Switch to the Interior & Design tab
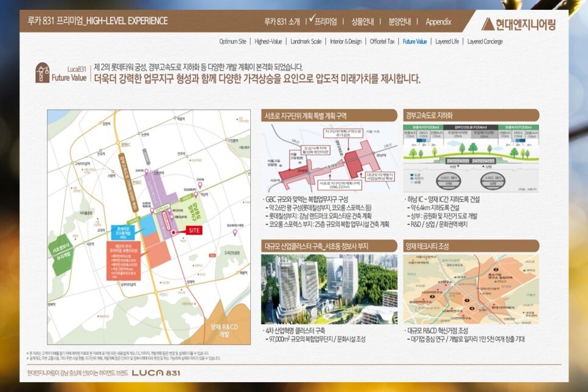The height and width of the screenshot is (392, 588). [x=346, y=41]
